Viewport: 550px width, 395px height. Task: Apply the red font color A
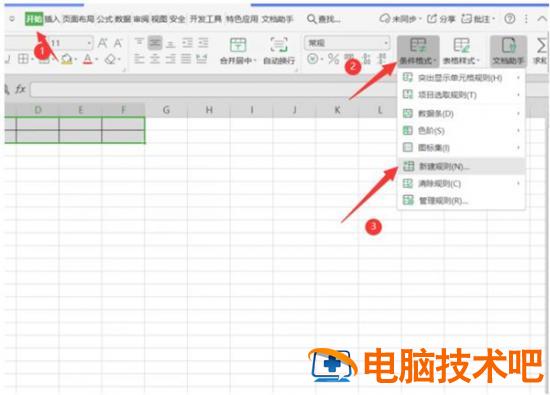pyautogui.click(x=88, y=59)
